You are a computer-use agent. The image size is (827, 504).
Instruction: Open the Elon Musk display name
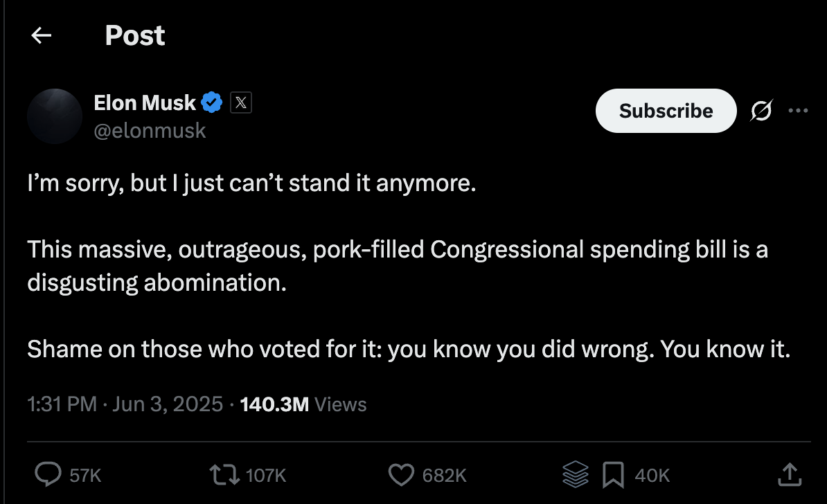[145, 102]
